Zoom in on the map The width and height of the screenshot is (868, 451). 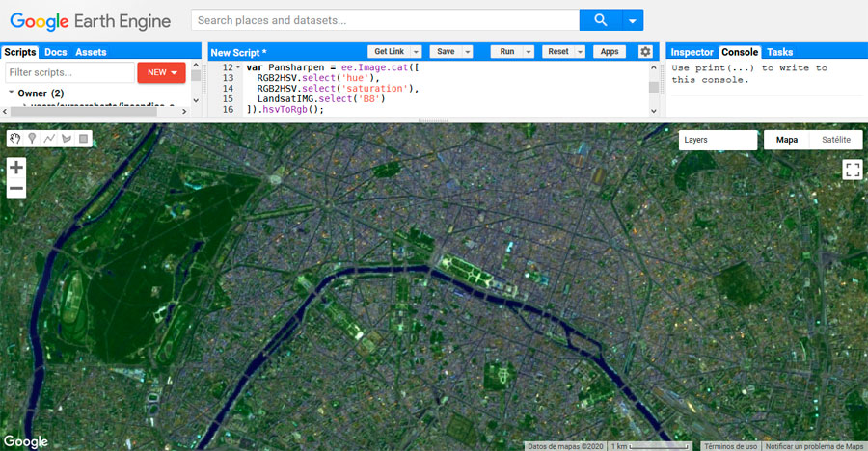[x=16, y=167]
